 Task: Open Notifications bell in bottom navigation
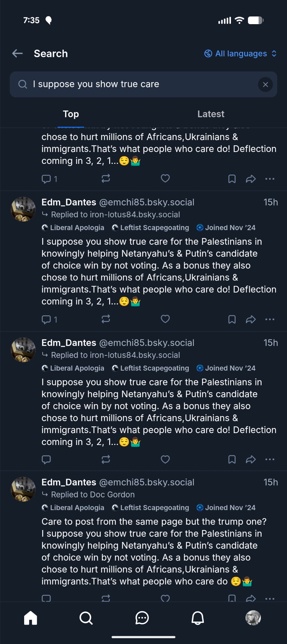pos(198,618)
